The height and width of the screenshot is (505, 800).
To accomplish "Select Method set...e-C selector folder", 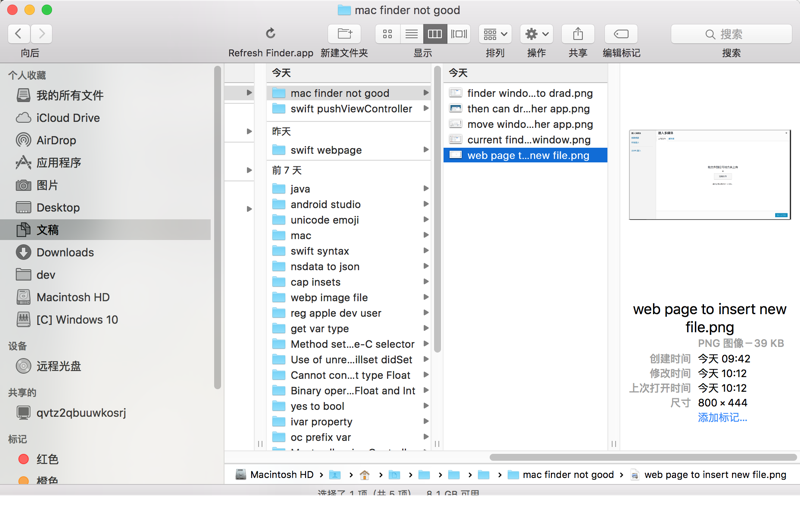I will [349, 344].
